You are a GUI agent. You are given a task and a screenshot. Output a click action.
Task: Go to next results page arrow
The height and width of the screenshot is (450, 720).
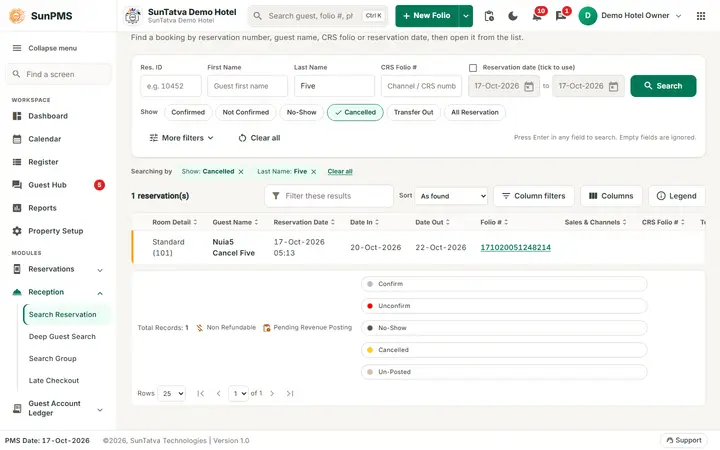(x=272, y=394)
